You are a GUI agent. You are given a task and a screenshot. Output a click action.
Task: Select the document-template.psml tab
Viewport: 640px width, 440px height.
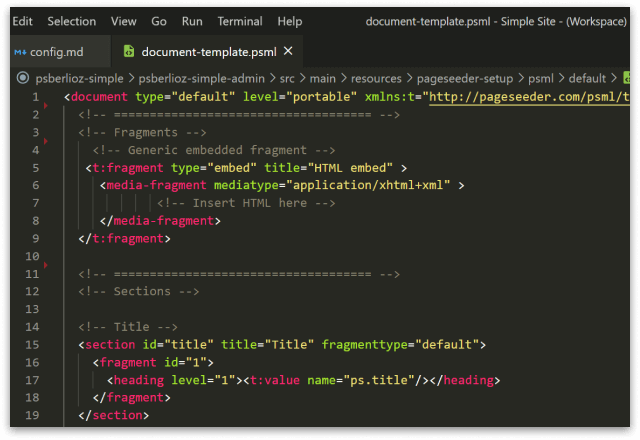(209, 51)
